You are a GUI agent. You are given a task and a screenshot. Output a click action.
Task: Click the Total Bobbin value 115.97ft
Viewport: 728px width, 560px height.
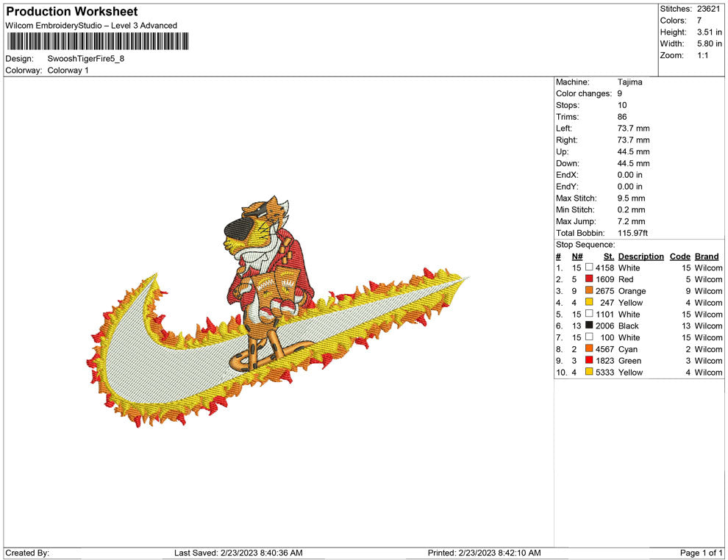click(x=633, y=233)
